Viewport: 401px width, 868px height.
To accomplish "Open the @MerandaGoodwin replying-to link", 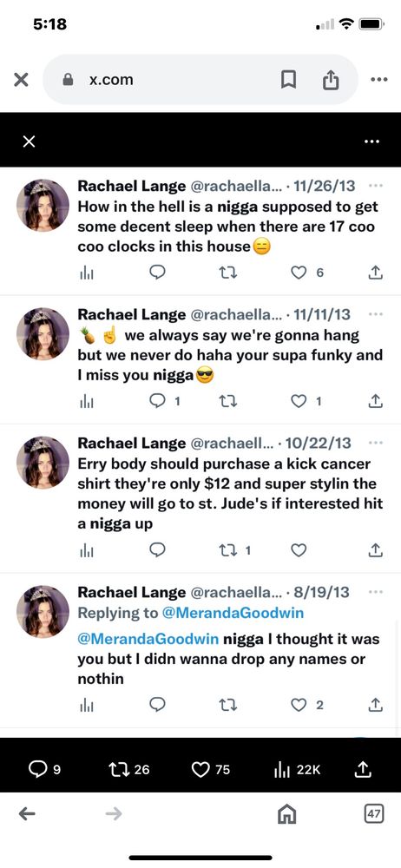I will pyautogui.click(x=233, y=613).
